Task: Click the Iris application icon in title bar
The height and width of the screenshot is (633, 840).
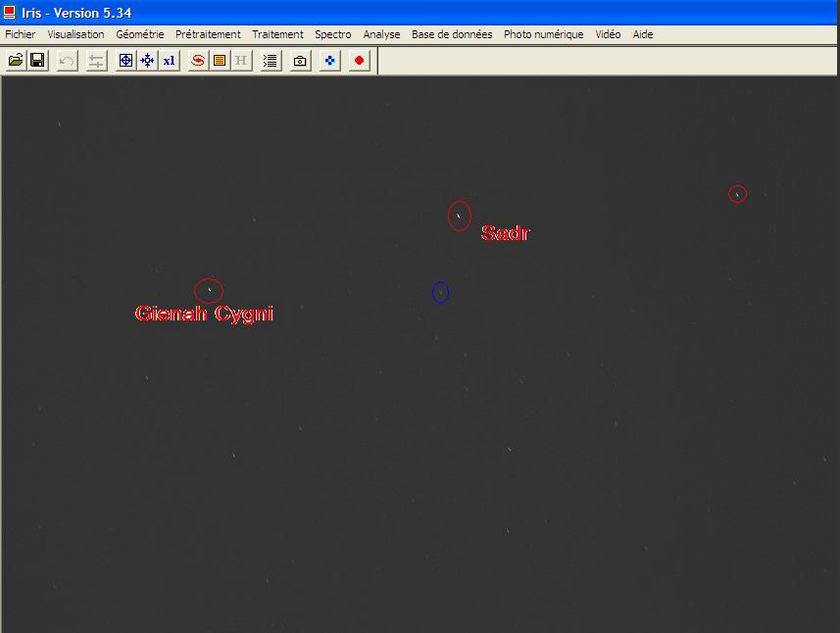Action: pyautogui.click(x=10, y=12)
